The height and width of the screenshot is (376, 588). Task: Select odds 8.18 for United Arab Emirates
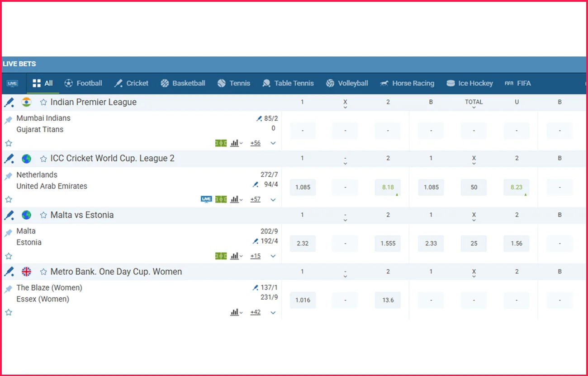pyautogui.click(x=388, y=187)
